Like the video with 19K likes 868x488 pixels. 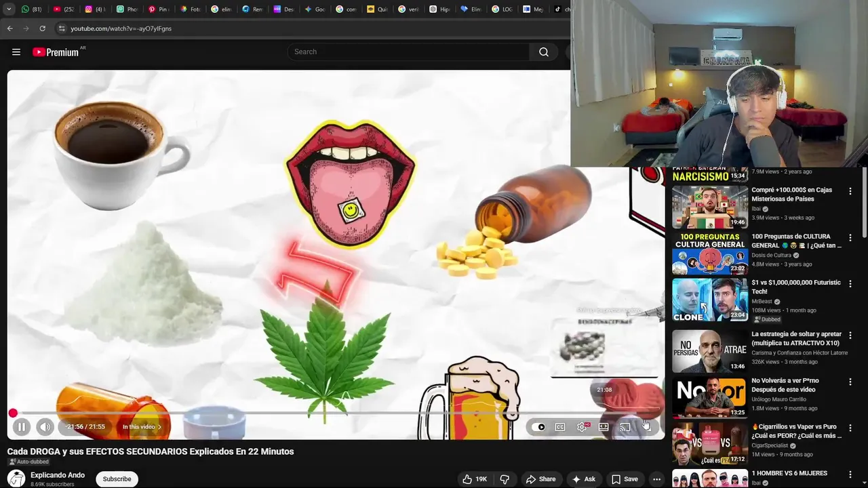pyautogui.click(x=475, y=479)
